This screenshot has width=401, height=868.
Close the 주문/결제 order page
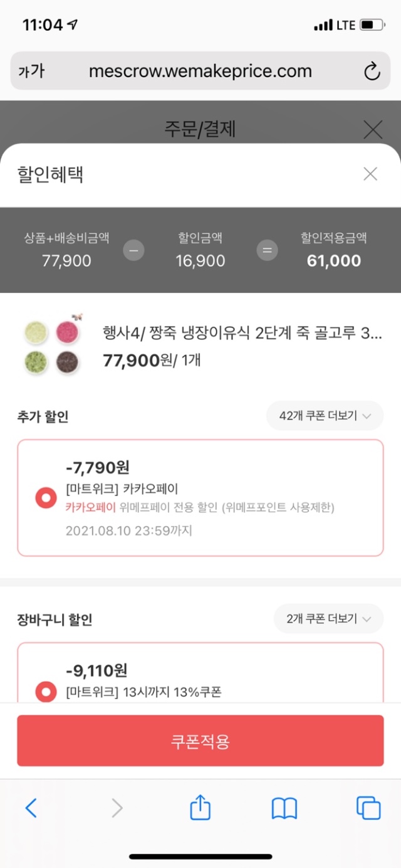[x=373, y=130]
